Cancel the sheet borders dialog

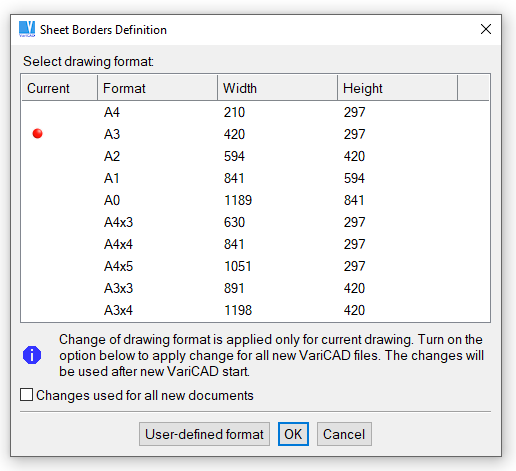click(344, 434)
